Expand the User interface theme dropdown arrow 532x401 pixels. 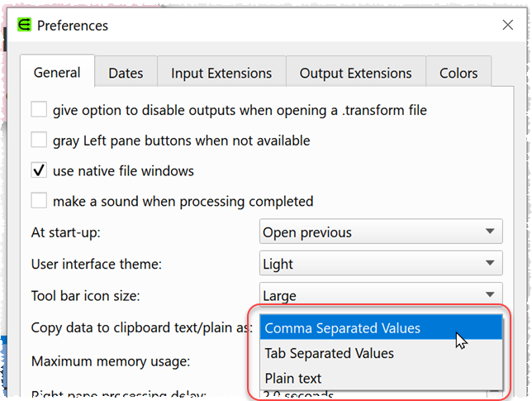490,263
